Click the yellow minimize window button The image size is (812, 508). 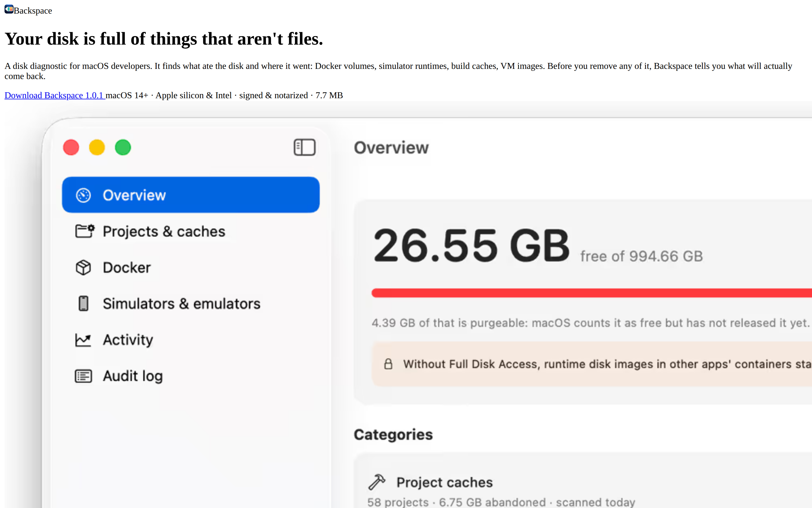pyautogui.click(x=97, y=147)
